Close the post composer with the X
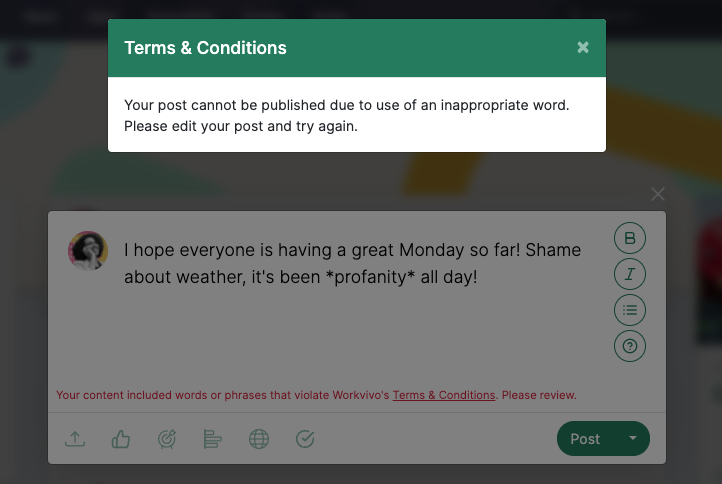722x484 pixels. (658, 194)
